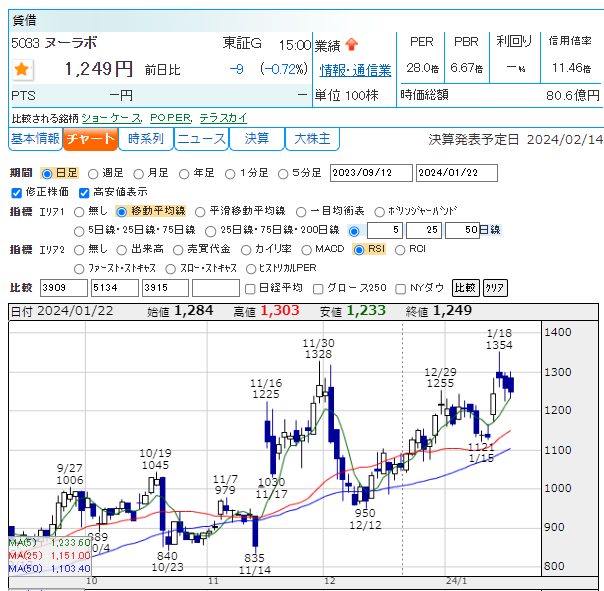
Task: Click the end date field 2024/01/22
Action: (456, 173)
